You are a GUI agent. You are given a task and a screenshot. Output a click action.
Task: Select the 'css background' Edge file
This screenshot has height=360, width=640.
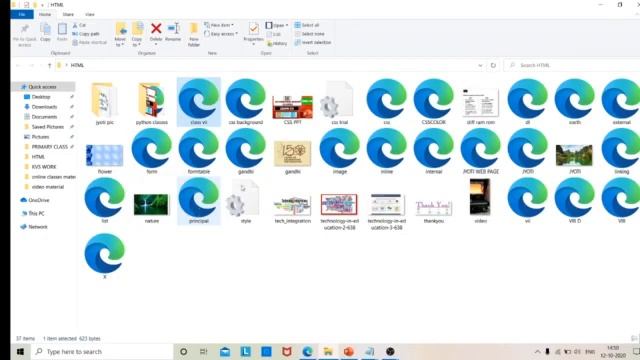click(x=246, y=102)
